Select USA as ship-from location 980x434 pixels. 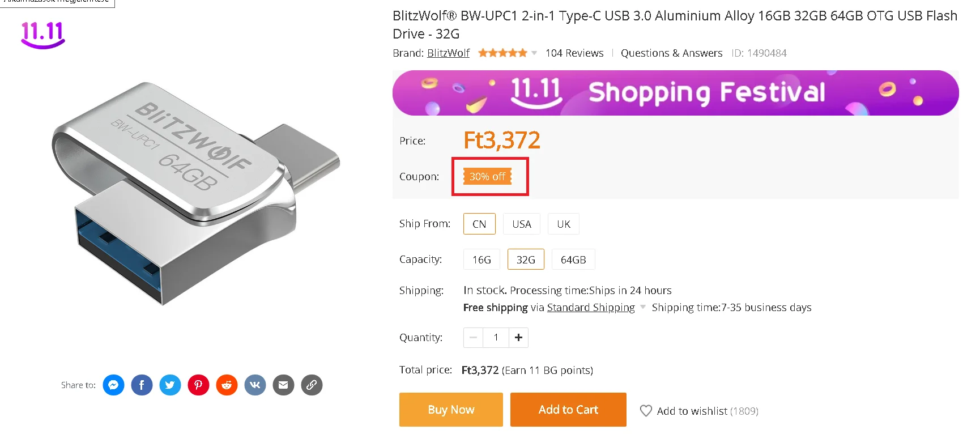[x=521, y=224]
